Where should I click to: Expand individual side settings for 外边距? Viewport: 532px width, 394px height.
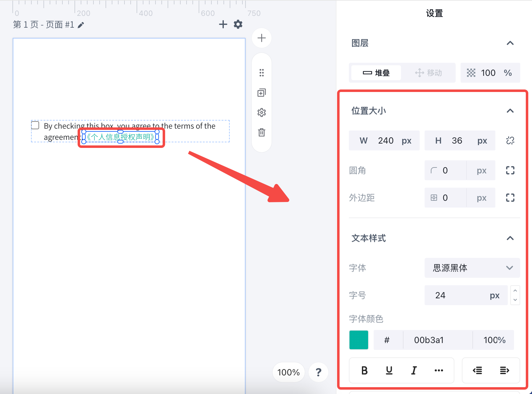click(x=510, y=198)
